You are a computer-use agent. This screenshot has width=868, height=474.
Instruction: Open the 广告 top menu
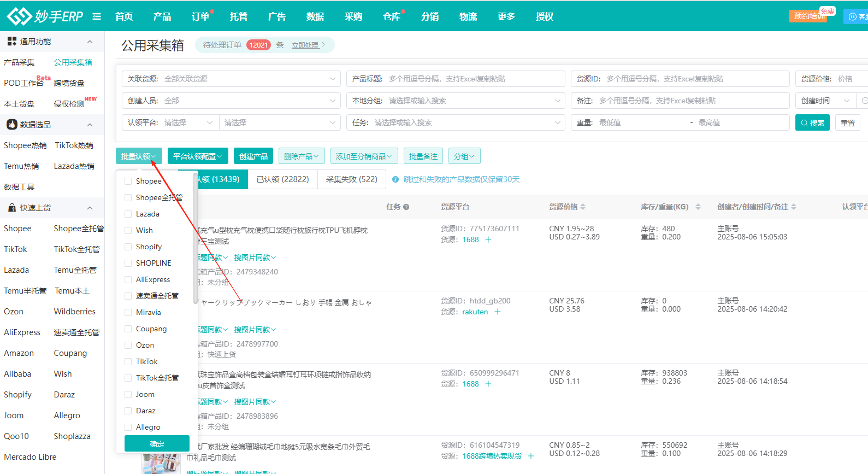tap(277, 16)
